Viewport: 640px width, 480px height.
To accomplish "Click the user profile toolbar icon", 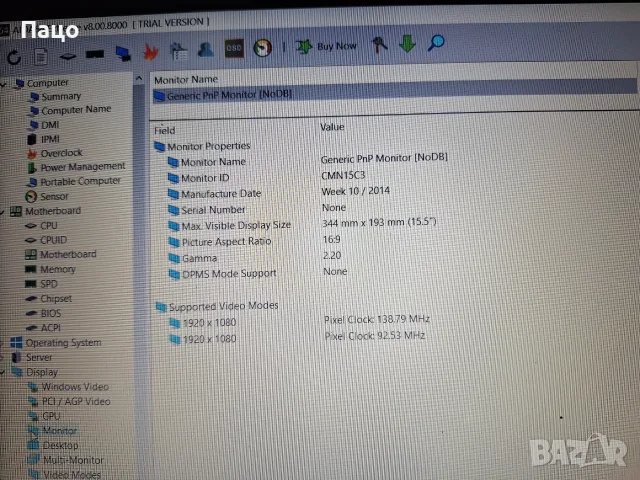I will click(x=206, y=49).
